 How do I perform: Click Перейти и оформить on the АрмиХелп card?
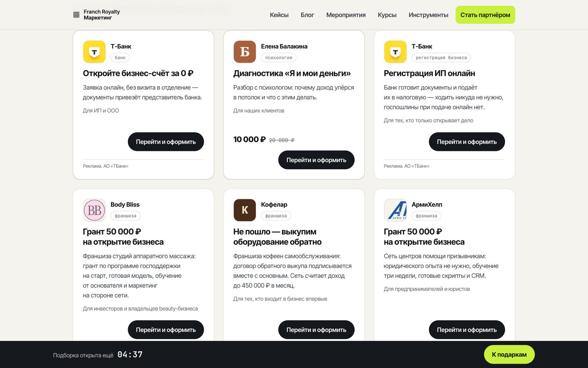coord(467,330)
